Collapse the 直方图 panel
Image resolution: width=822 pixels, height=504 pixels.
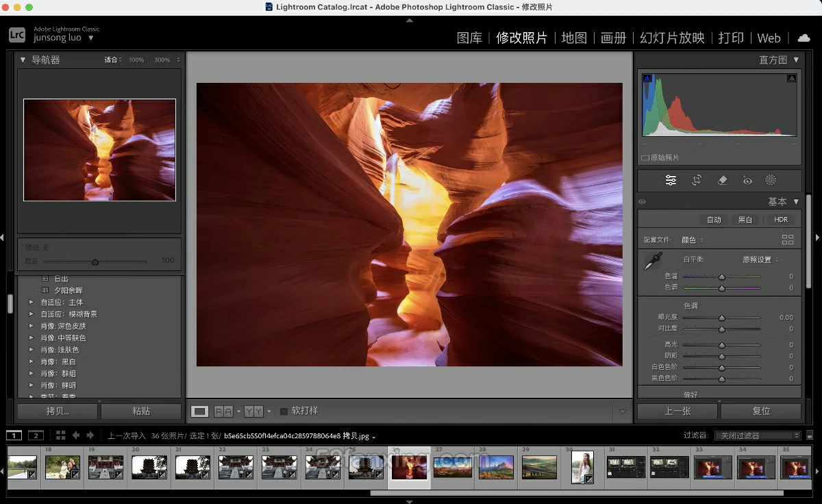[796, 60]
